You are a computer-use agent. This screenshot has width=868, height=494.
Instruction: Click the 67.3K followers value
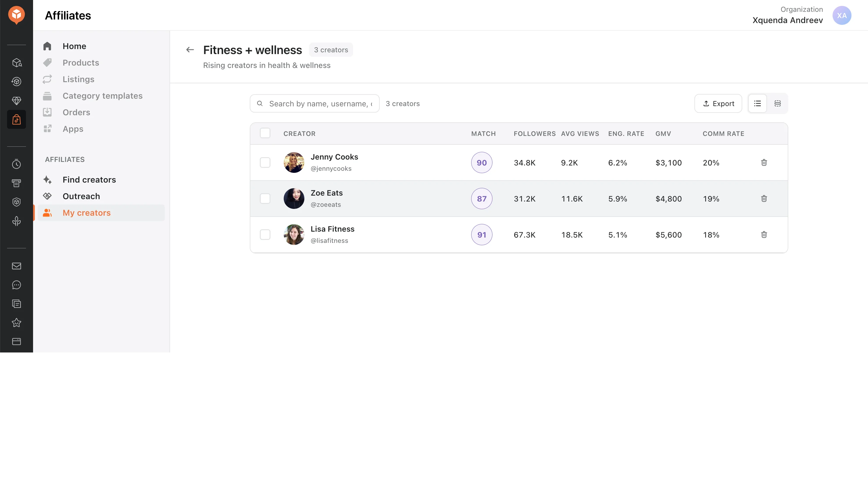click(x=524, y=235)
